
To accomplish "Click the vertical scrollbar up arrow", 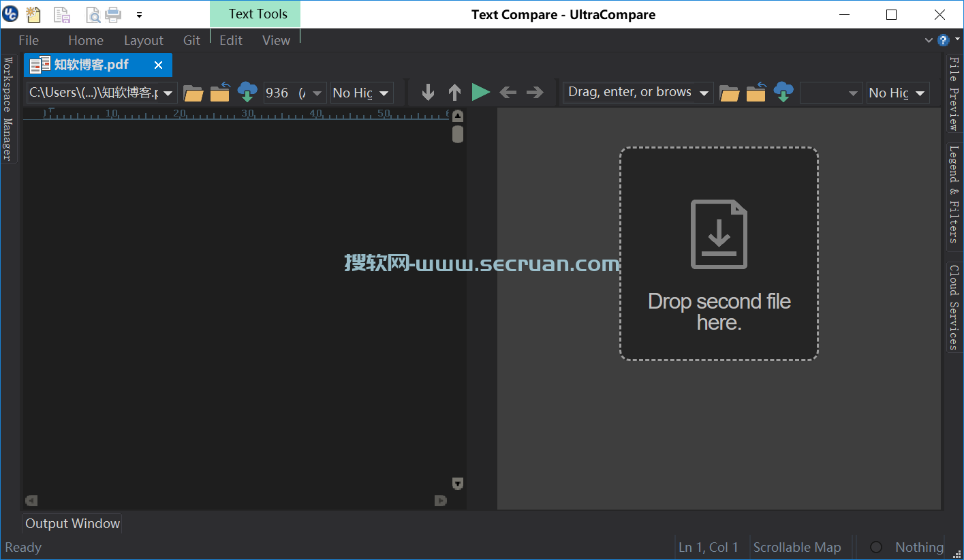I will point(458,116).
